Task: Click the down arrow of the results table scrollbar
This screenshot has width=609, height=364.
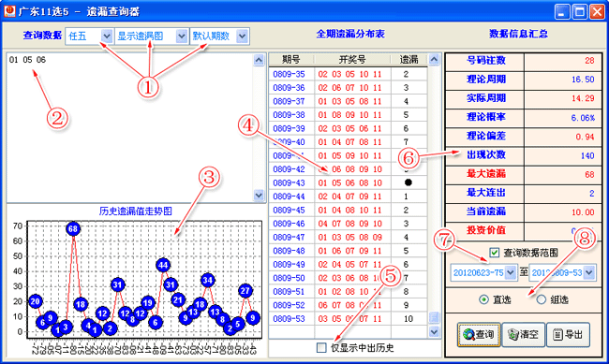Action: (434, 332)
